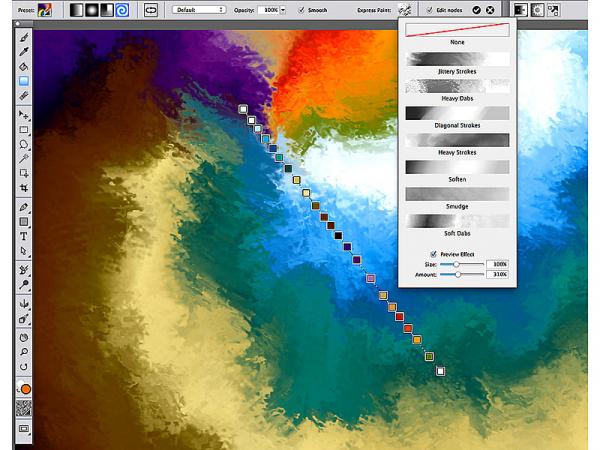Screen dimensions: 600x450
Task: Uncheck the Preview Effect checkbox
Action: pos(433,253)
